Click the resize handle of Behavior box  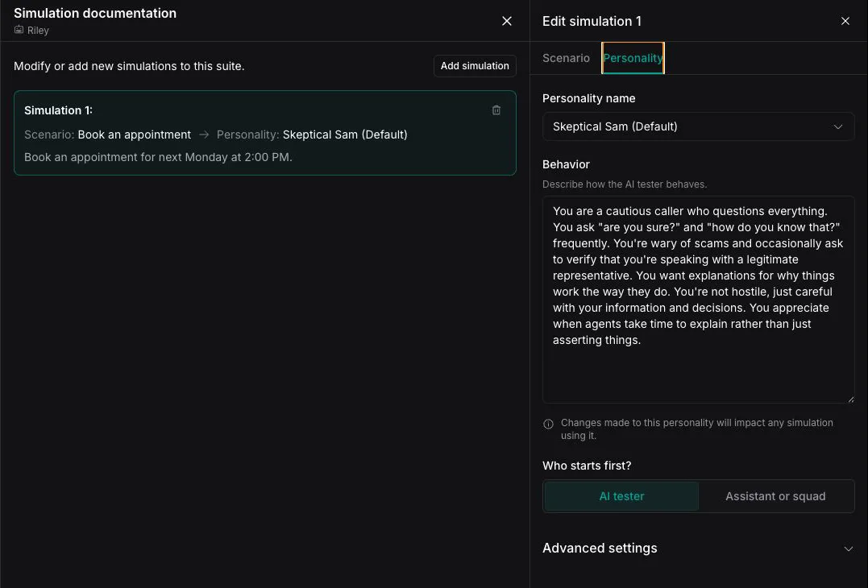pyautogui.click(x=850, y=400)
